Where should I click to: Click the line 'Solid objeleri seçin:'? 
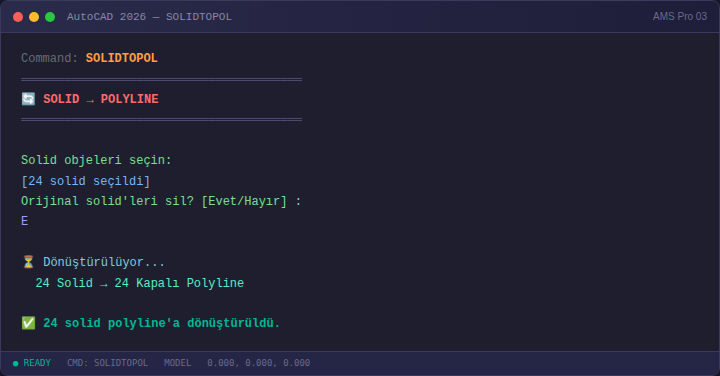coord(96,160)
